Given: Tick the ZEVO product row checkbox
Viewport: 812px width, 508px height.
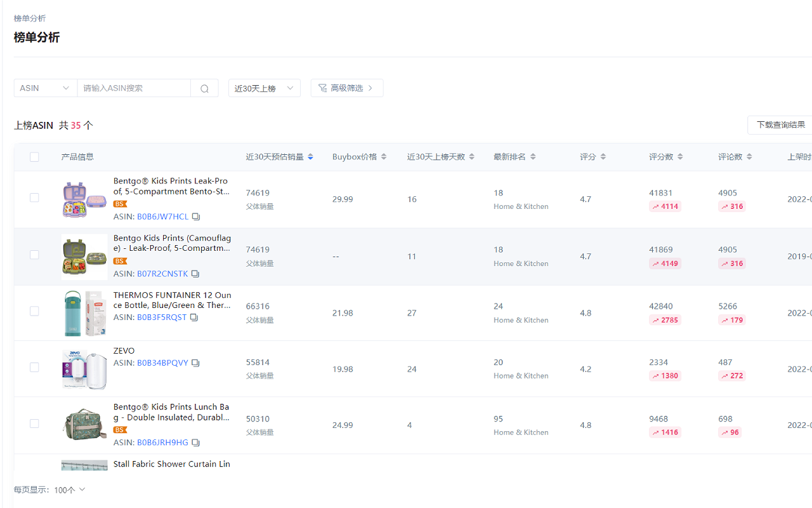Looking at the screenshot, I should pyautogui.click(x=34, y=367).
